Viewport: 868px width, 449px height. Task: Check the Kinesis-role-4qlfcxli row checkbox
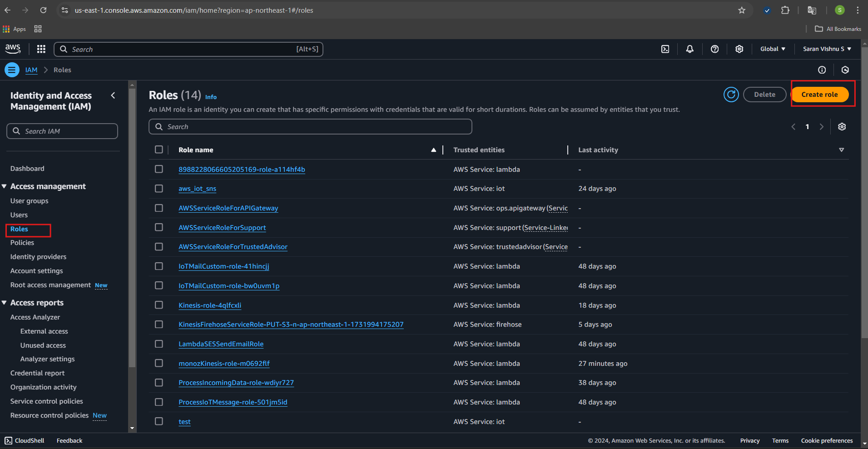coord(159,305)
